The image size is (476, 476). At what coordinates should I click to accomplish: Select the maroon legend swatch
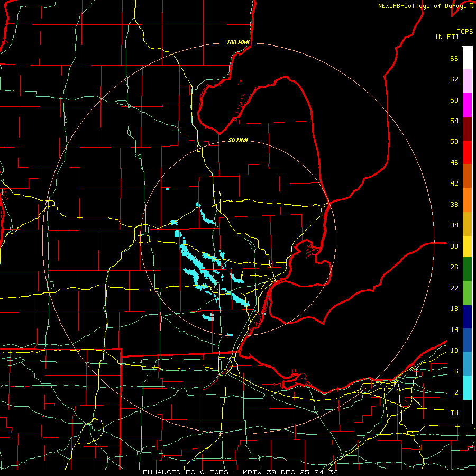(x=467, y=129)
